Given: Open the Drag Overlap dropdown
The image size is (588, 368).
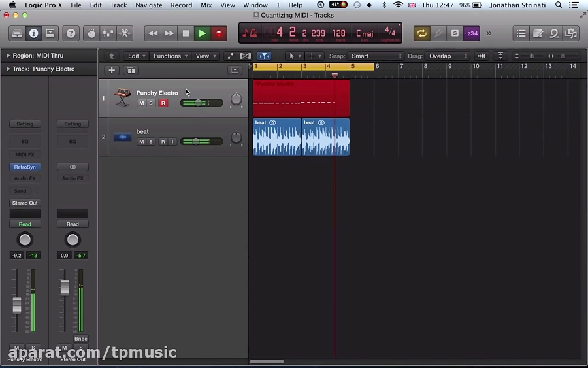Looking at the screenshot, I should [x=448, y=56].
